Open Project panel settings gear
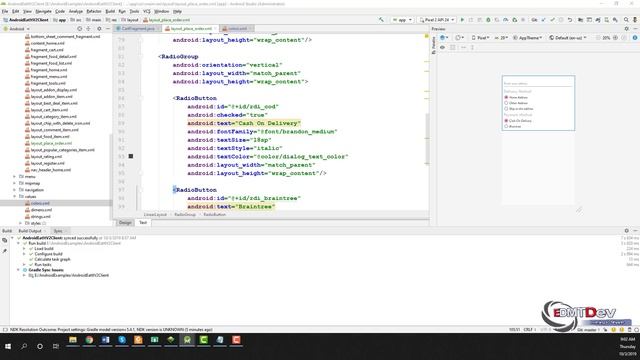The height and width of the screenshot is (360, 640). [x=99, y=29]
